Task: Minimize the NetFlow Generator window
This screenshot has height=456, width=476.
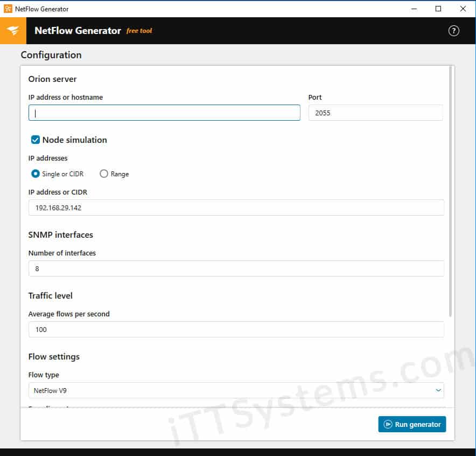Action: tap(414, 9)
